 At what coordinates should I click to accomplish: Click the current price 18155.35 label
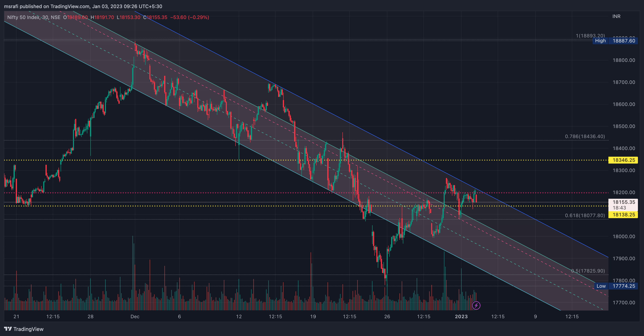[x=624, y=202]
